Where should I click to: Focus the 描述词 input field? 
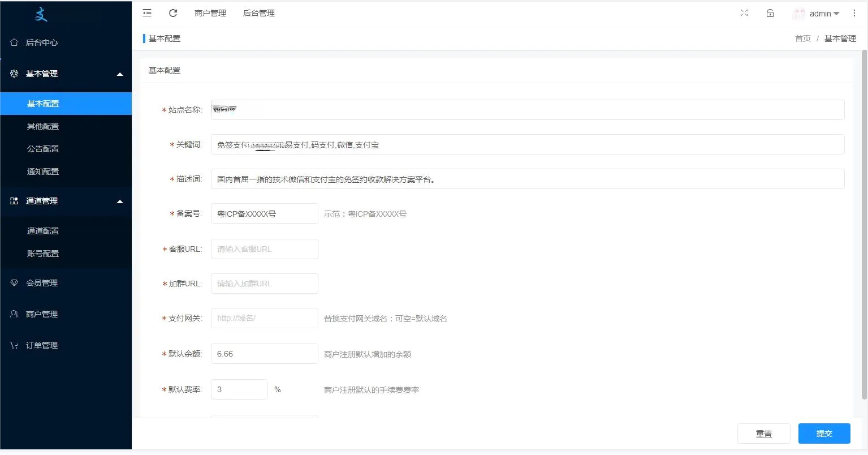point(528,179)
